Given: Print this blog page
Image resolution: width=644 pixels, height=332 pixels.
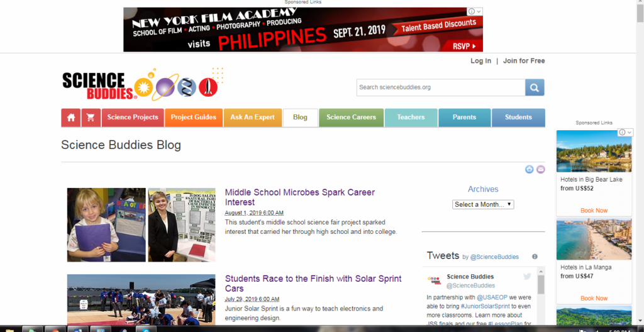Looking at the screenshot, I should 530,169.
